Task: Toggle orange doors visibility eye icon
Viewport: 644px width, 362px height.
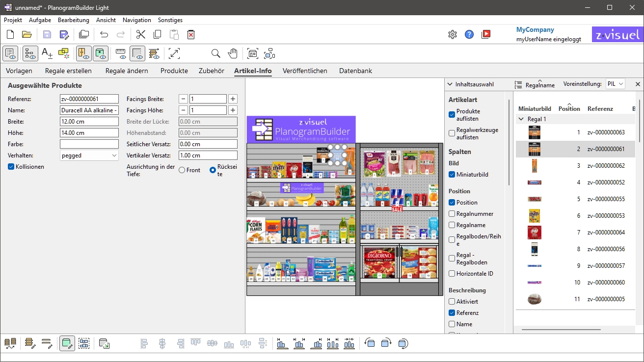Action: click(84, 53)
